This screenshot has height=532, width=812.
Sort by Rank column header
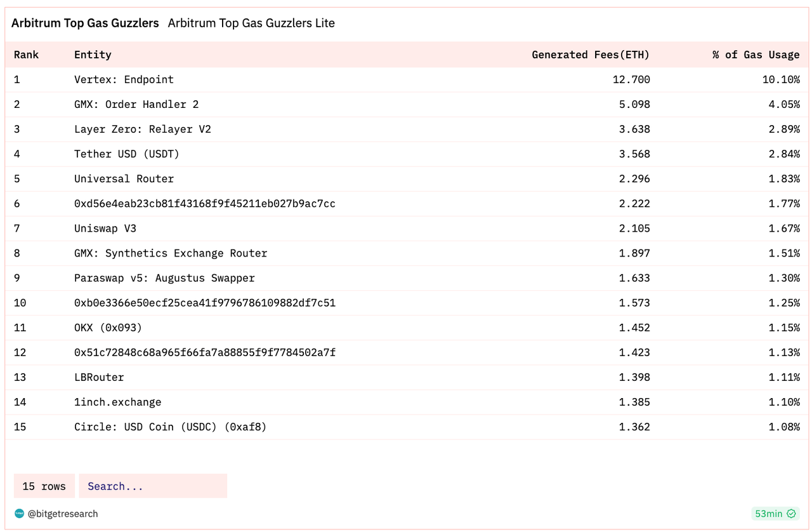point(26,55)
